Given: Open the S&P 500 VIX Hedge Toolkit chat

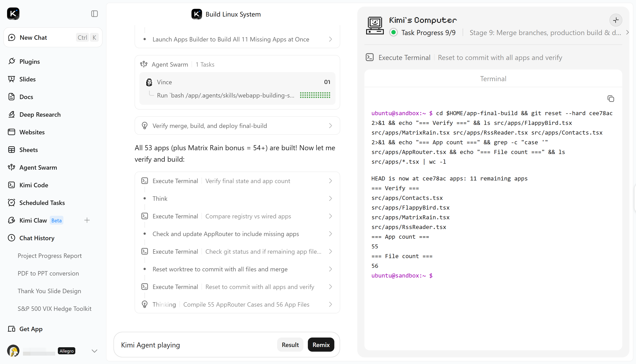Looking at the screenshot, I should pyautogui.click(x=55, y=309).
